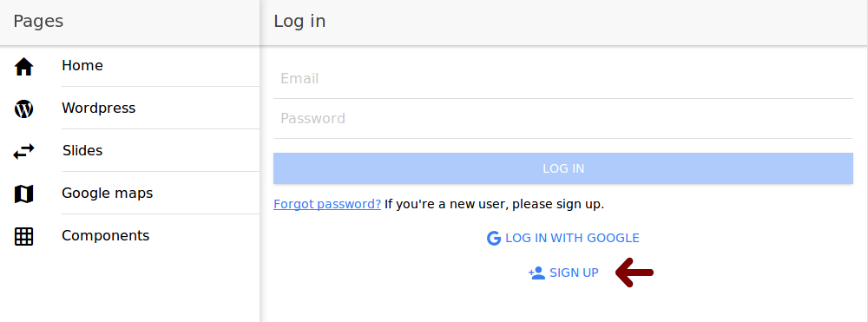Viewport: 868px width, 322px height.
Task: Go to the Slides page
Action: [x=129, y=151]
